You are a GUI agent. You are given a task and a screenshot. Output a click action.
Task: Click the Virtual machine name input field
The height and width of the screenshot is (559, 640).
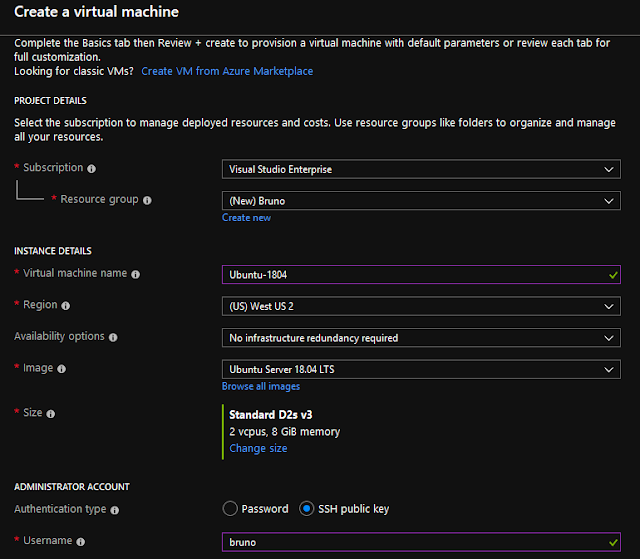421,275
